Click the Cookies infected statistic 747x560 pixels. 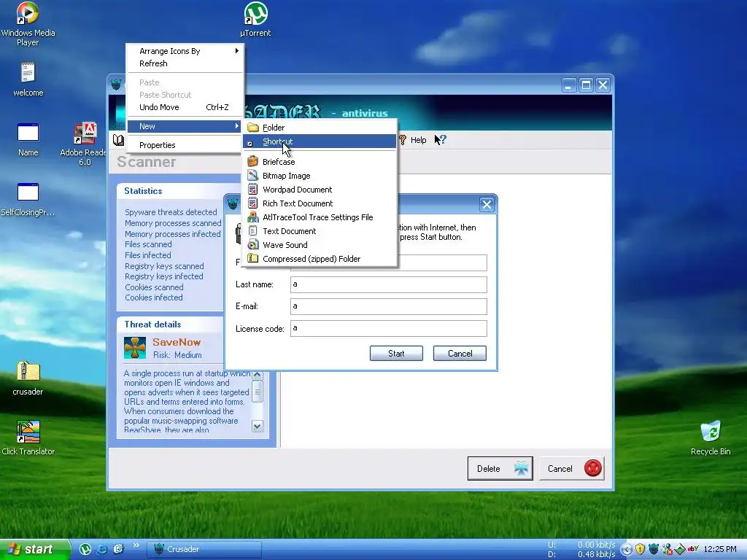(153, 297)
